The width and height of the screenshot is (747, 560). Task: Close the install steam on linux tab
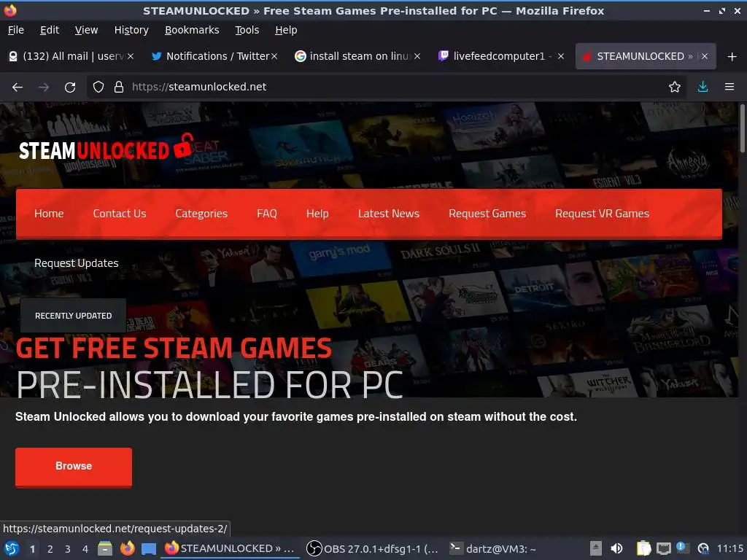point(417,56)
